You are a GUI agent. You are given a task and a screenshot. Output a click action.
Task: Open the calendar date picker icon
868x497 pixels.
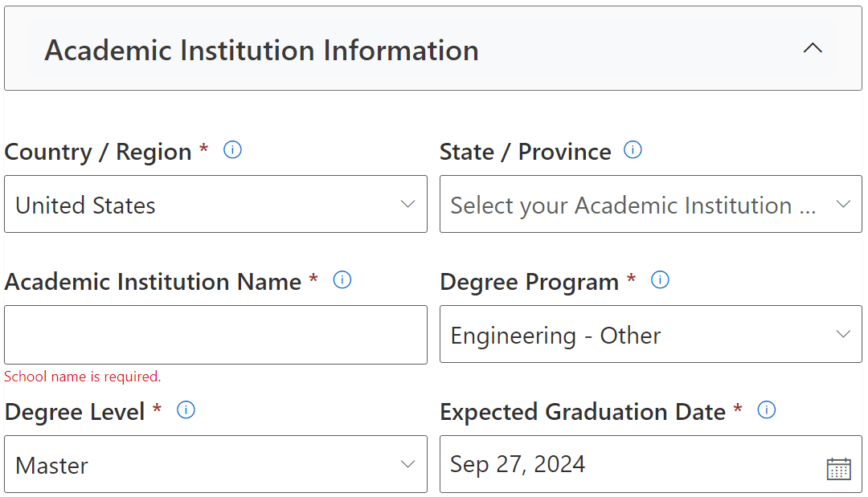point(838,468)
